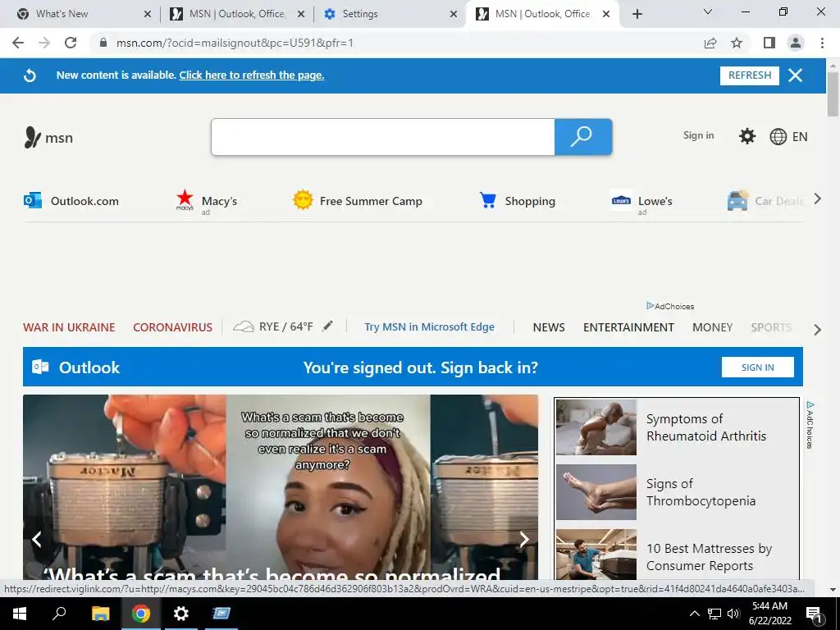Click SIGN IN in the Outlook banner

[x=757, y=367]
